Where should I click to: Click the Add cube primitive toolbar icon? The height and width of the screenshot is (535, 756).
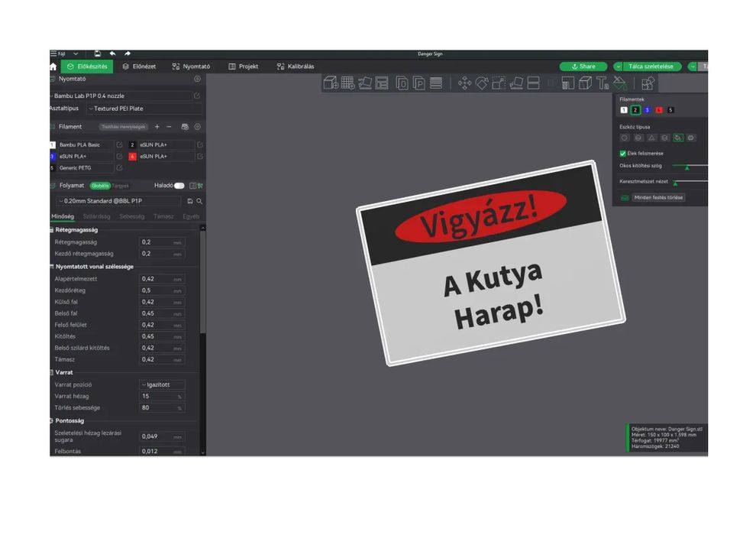[x=331, y=83]
